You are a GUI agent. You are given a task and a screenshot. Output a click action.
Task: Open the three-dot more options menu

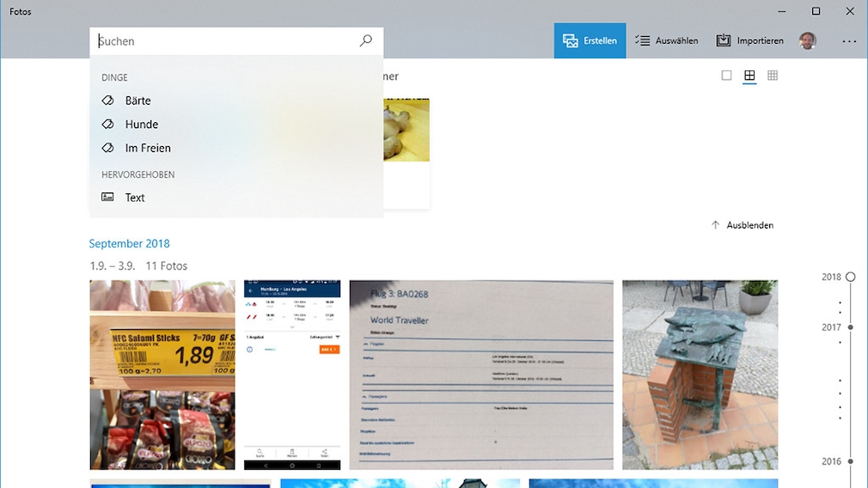tap(849, 41)
